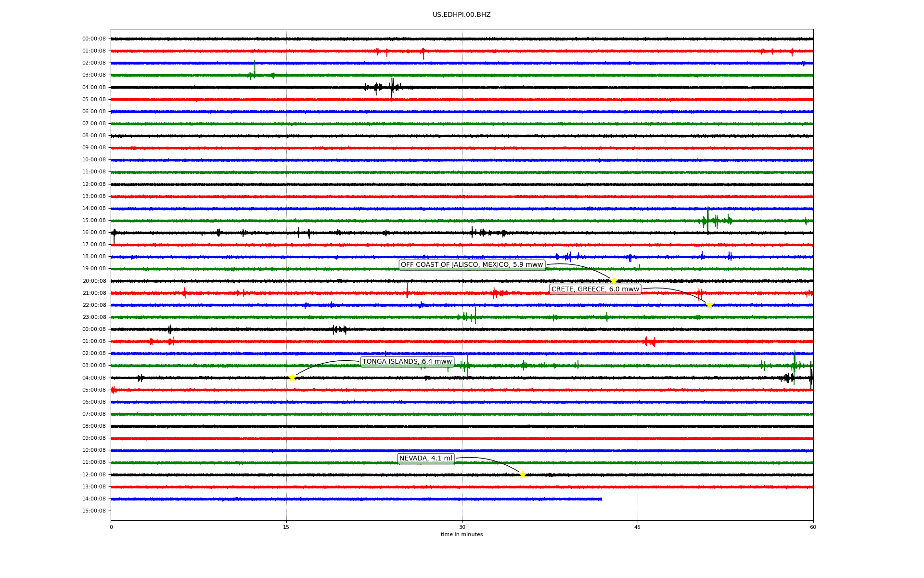Click the TONGA ISLANDS 6.4 mww annotation label

(407, 362)
